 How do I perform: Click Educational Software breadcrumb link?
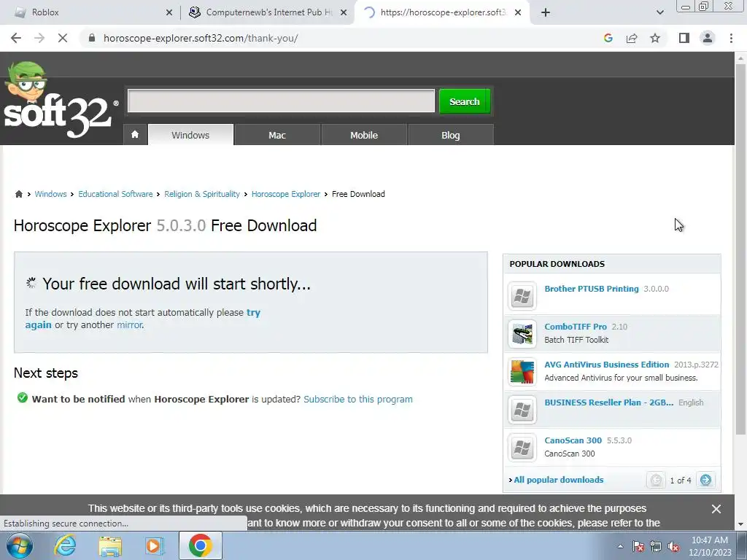coord(115,194)
